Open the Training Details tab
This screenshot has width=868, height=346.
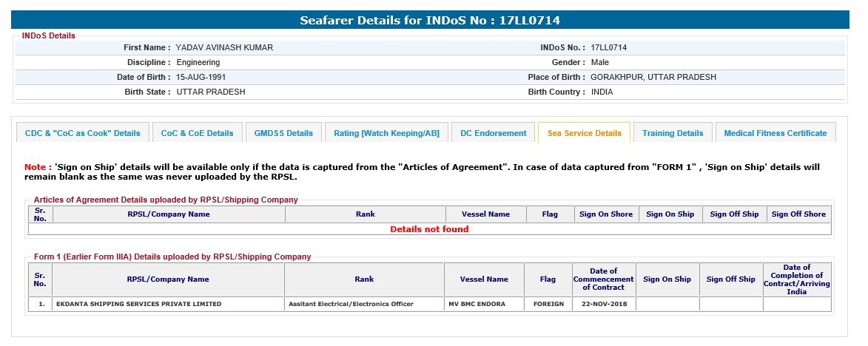coord(672,133)
